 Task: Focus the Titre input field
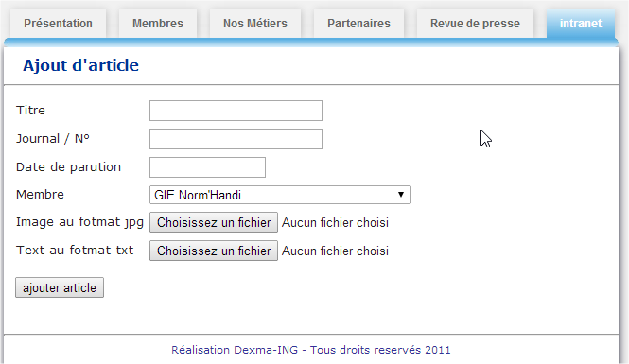(236, 111)
